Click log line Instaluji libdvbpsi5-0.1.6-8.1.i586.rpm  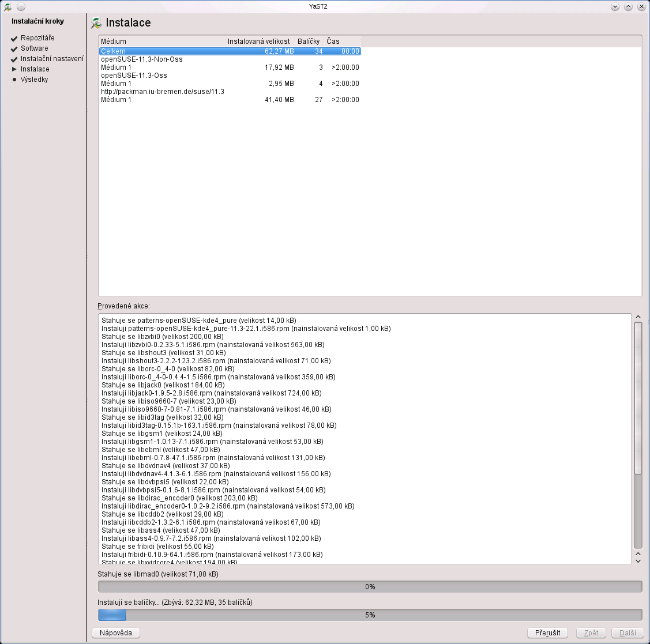213,490
